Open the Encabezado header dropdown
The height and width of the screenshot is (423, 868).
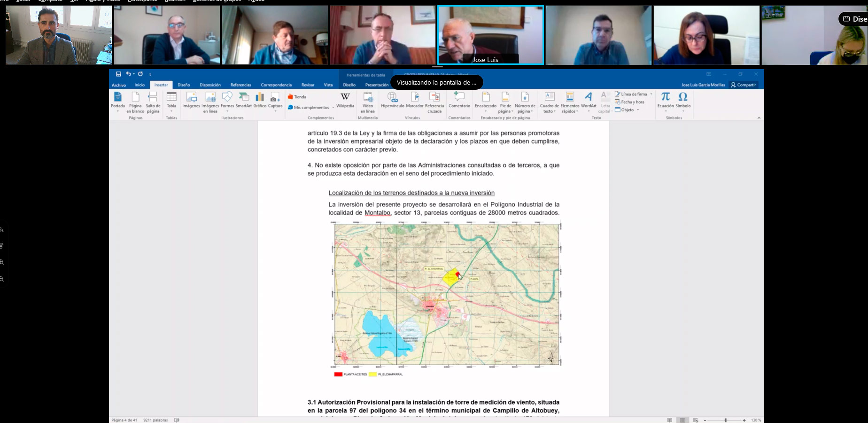point(486,102)
